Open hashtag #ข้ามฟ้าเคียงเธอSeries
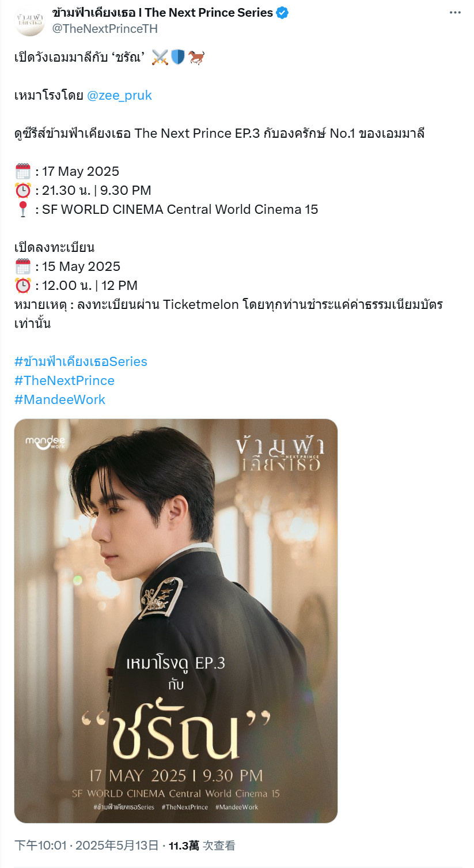Screen dimensions: 474x868 81,361
